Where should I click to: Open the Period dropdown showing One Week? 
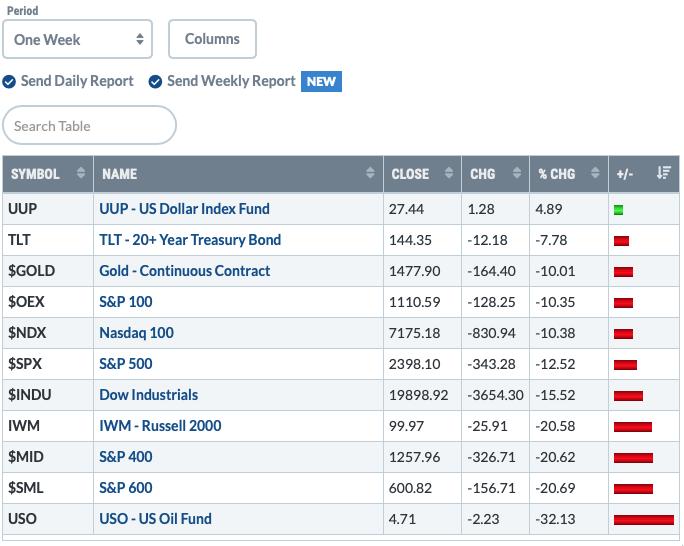coord(77,39)
